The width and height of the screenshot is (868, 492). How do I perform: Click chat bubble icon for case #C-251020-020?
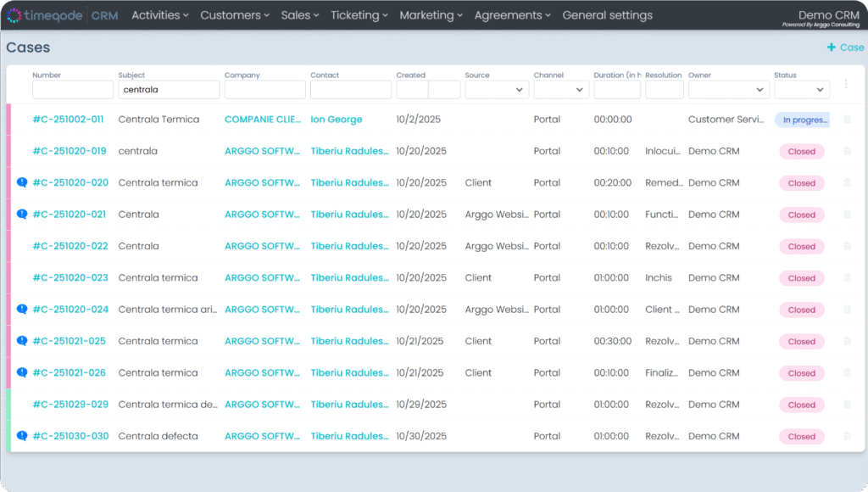pyautogui.click(x=22, y=182)
